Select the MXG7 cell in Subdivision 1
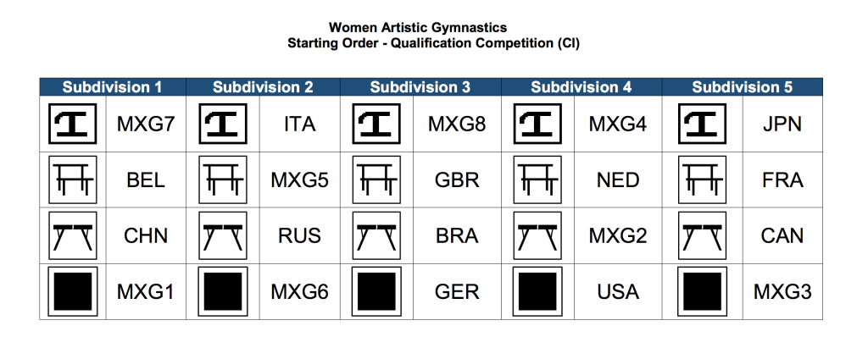Image resolution: width=868 pixels, height=348 pixels. point(146,124)
